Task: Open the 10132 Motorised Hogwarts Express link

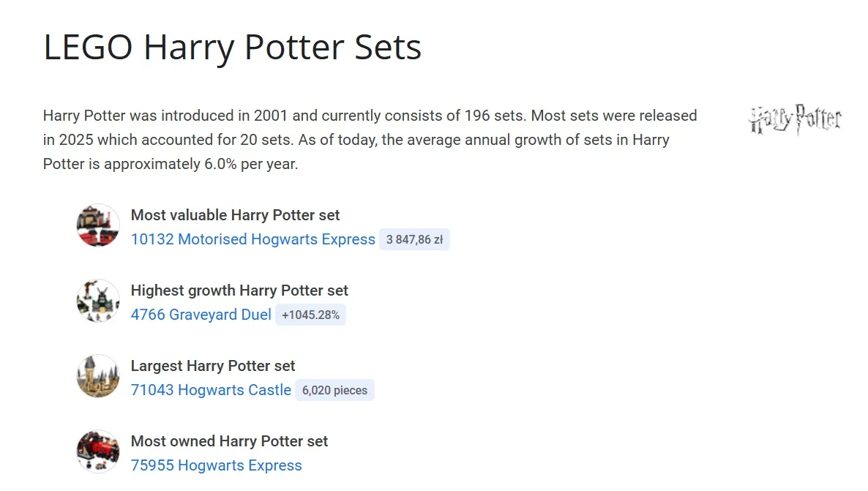Action: (x=252, y=239)
